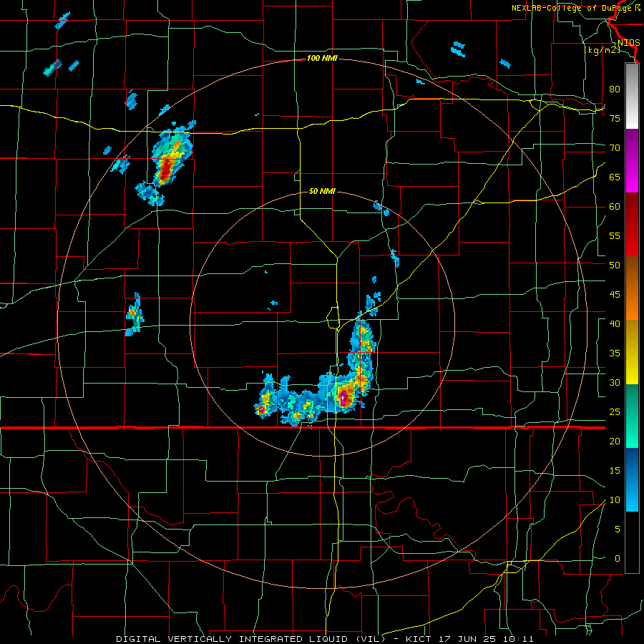Viewport: 644px width, 644px height.
Task: Click the 60 value on color scale
Action: pyautogui.click(x=615, y=207)
